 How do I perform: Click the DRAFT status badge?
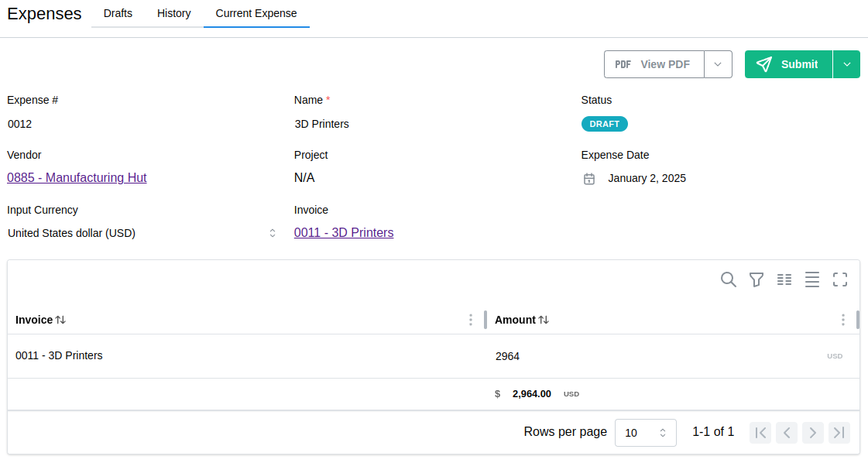pyautogui.click(x=604, y=124)
